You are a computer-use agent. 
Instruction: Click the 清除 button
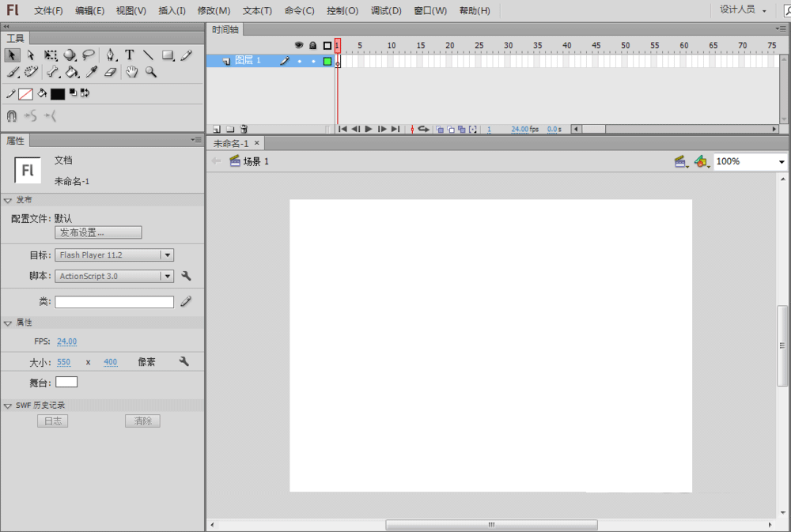click(142, 421)
